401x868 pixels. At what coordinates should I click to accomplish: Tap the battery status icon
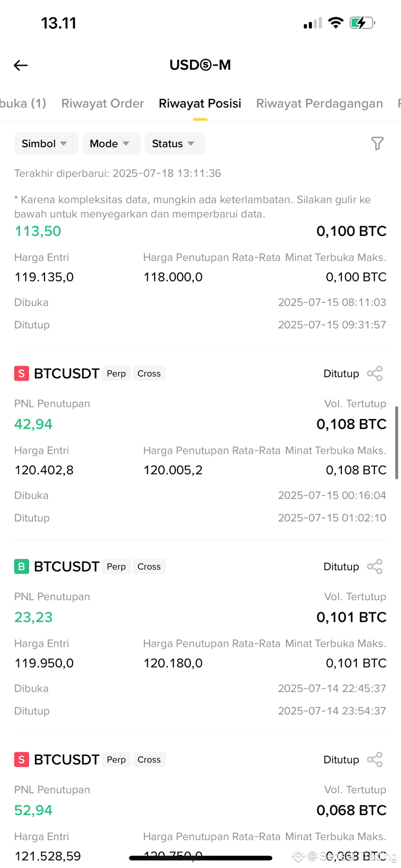pos(362,23)
